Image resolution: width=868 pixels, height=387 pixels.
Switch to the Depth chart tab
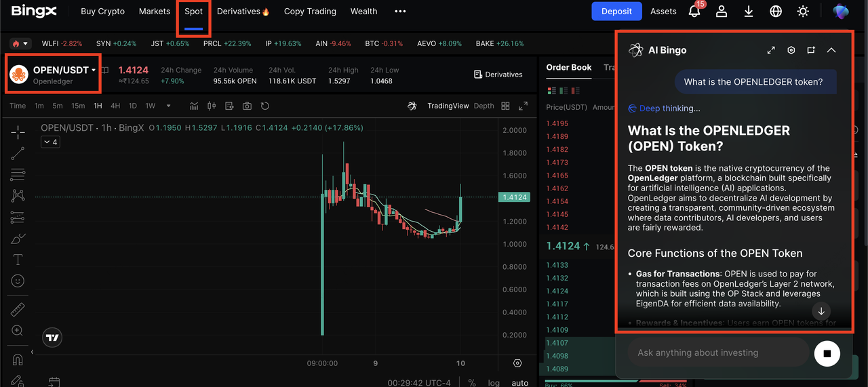click(484, 106)
